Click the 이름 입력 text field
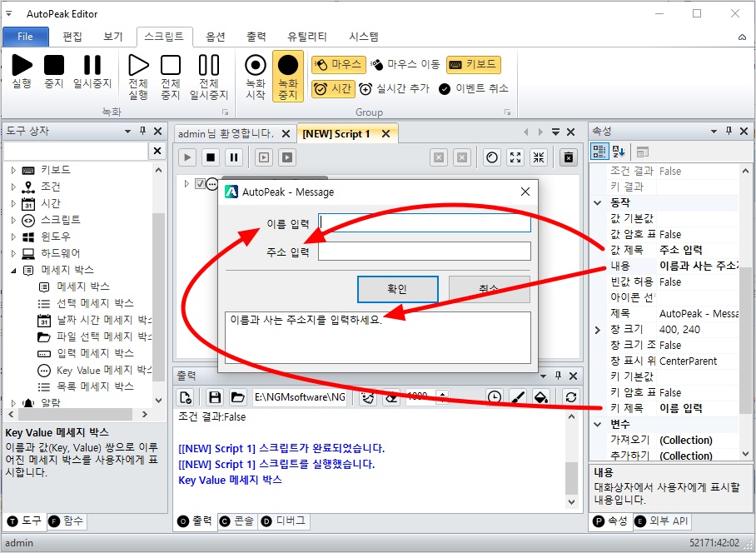756x553 pixels. (425, 222)
